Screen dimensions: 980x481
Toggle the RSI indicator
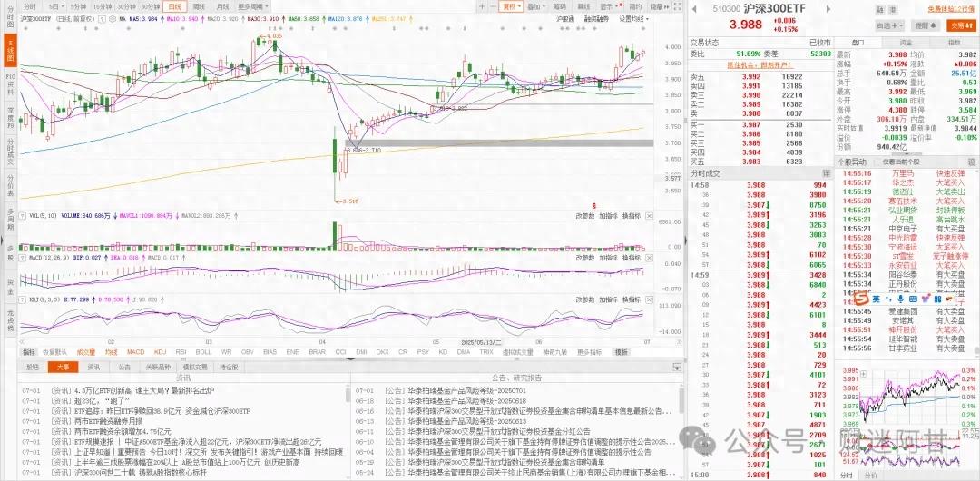coord(181,352)
